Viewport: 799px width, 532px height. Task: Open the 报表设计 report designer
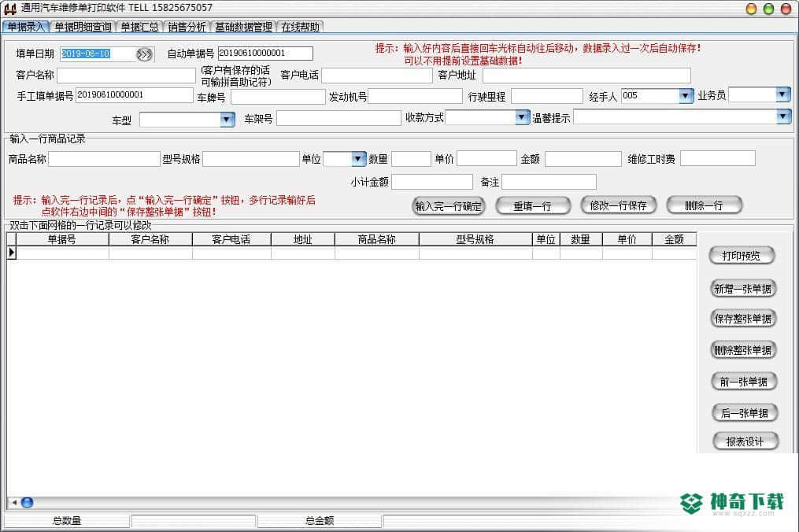(x=745, y=441)
